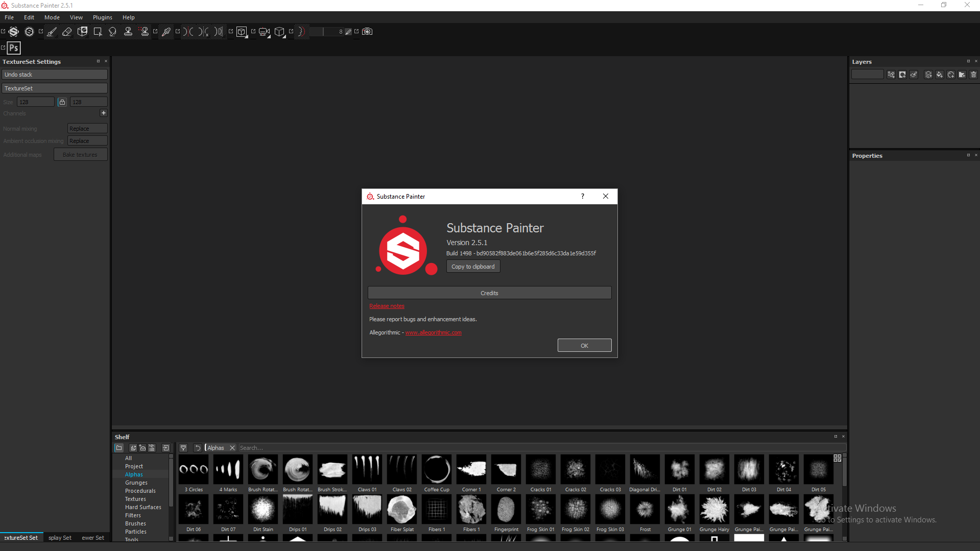This screenshot has width=980, height=551.
Task: Toggle the Shelf folder view icon
Action: pyautogui.click(x=119, y=448)
